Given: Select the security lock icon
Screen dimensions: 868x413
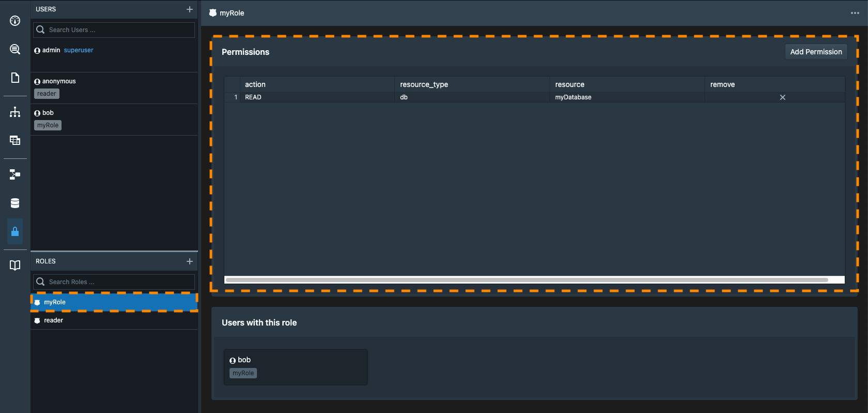Looking at the screenshot, I should [x=15, y=231].
